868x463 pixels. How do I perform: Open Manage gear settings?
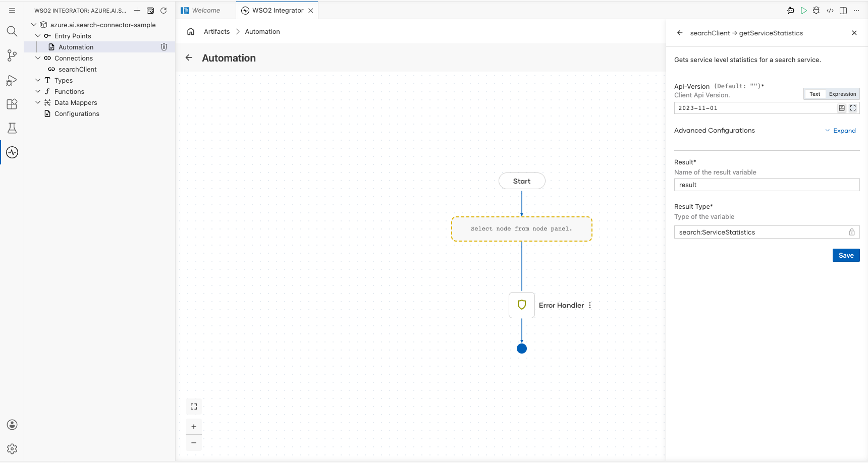pyautogui.click(x=12, y=449)
